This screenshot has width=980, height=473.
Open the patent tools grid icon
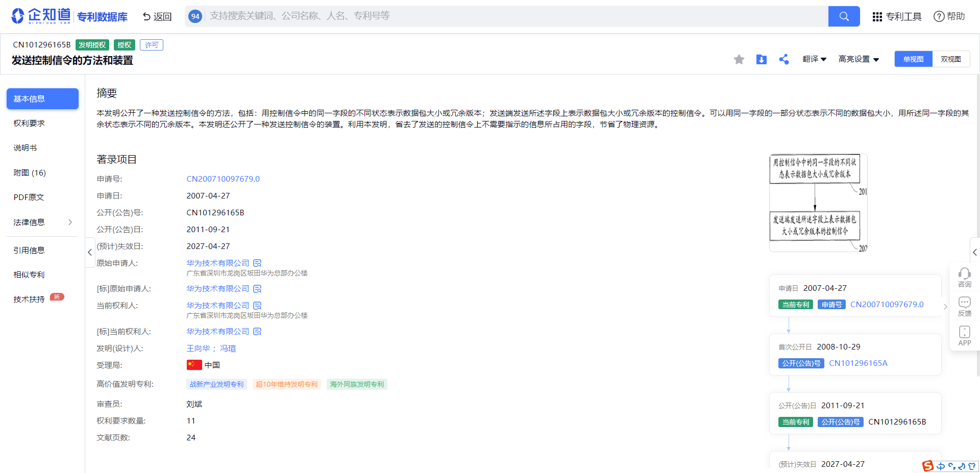click(877, 17)
